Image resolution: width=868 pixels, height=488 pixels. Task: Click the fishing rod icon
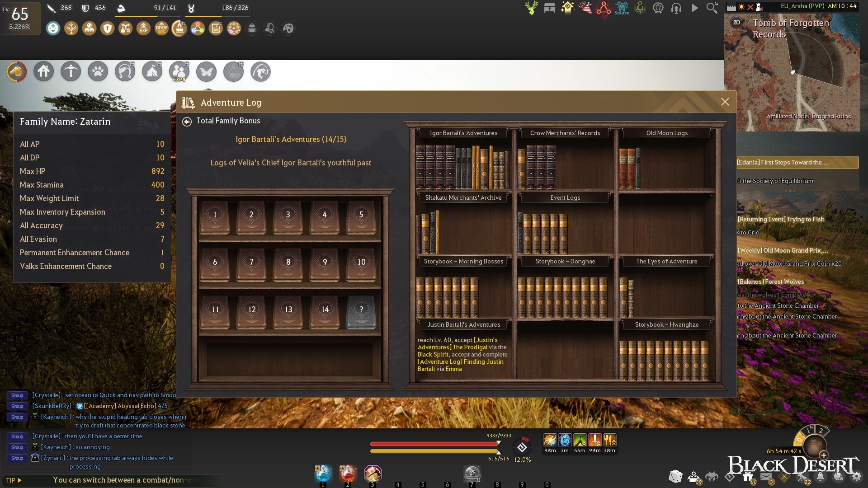click(261, 71)
